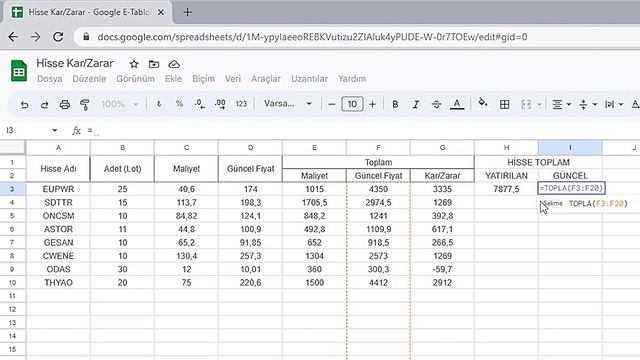Select column A header

point(58,147)
